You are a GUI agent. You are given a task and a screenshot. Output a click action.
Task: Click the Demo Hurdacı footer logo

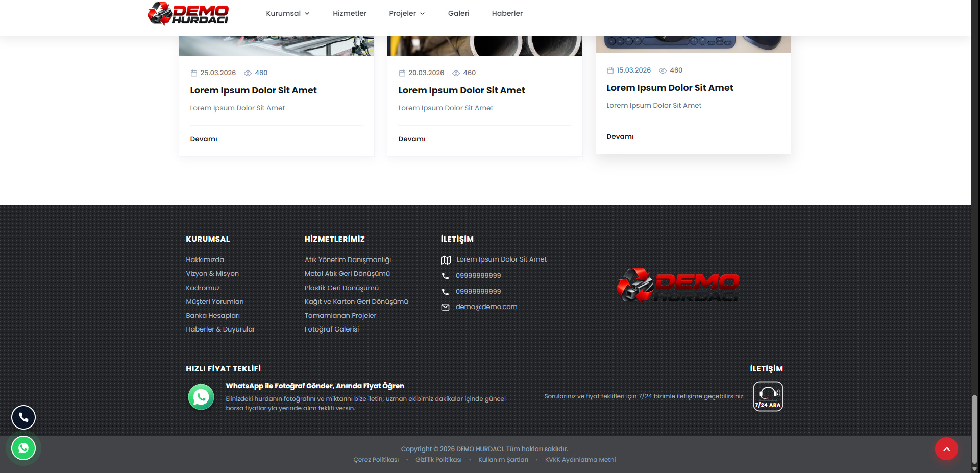point(678,285)
